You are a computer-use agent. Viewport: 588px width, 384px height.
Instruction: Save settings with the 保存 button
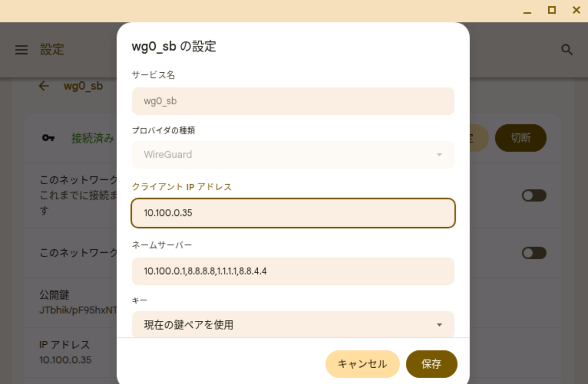pyautogui.click(x=431, y=364)
